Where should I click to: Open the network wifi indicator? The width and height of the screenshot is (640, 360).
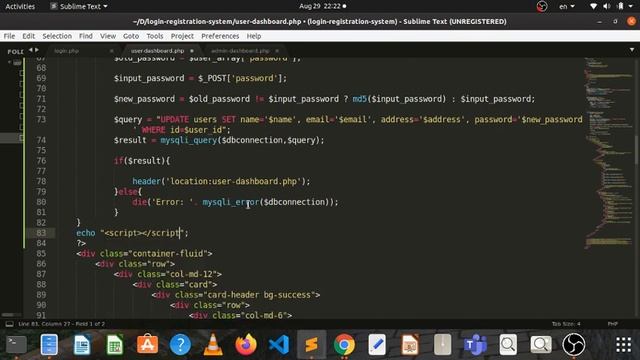593,6
